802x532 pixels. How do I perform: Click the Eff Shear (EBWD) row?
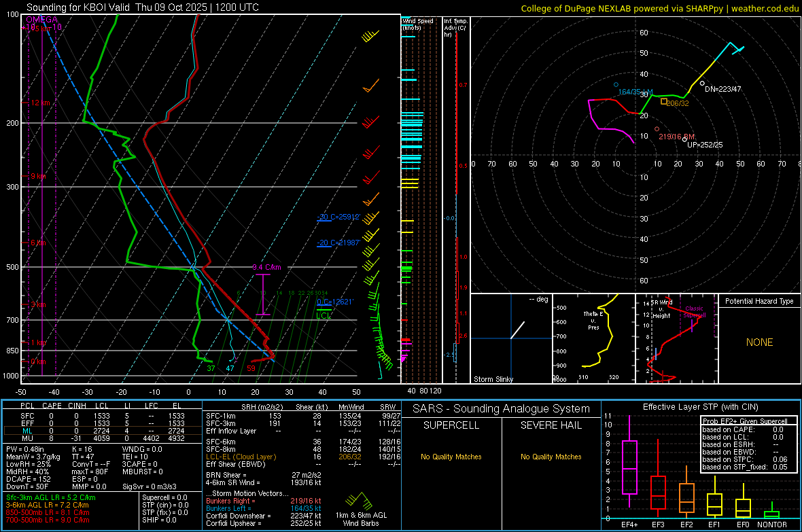click(303, 464)
